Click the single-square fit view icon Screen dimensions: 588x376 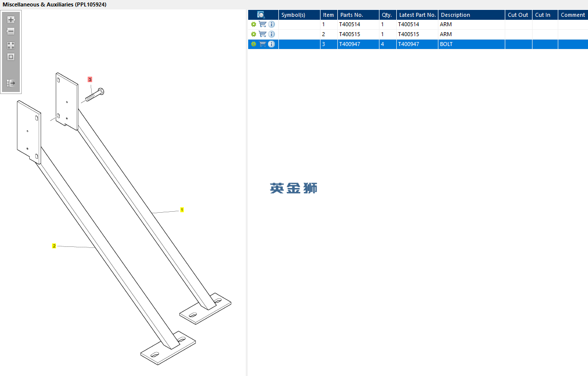[x=11, y=57]
